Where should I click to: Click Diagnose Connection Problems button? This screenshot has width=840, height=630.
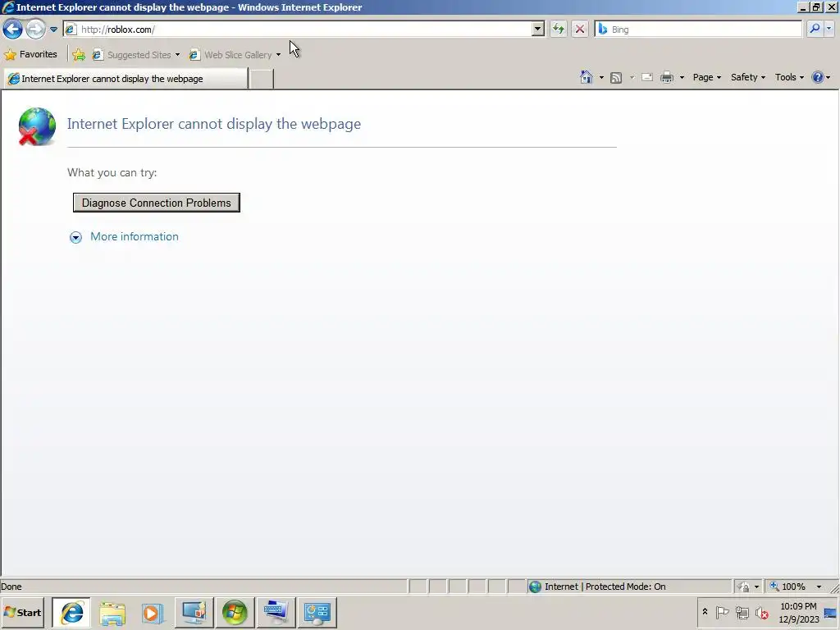click(x=157, y=203)
